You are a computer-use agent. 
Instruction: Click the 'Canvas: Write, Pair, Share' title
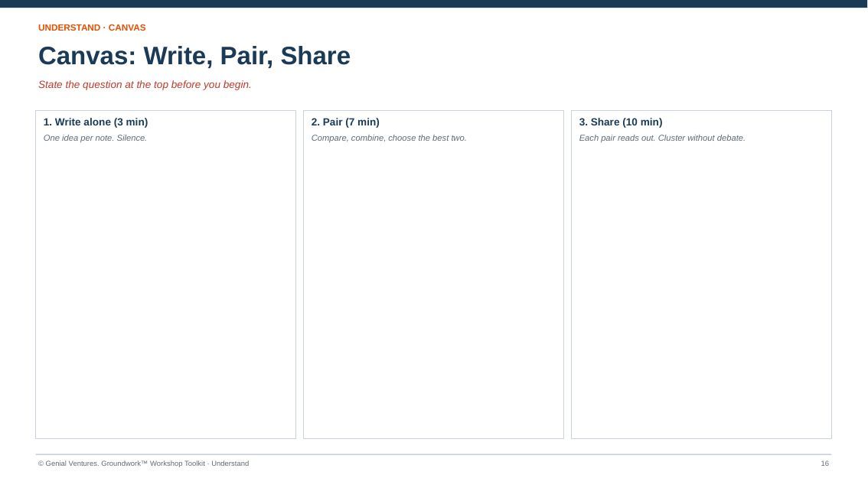(x=194, y=56)
